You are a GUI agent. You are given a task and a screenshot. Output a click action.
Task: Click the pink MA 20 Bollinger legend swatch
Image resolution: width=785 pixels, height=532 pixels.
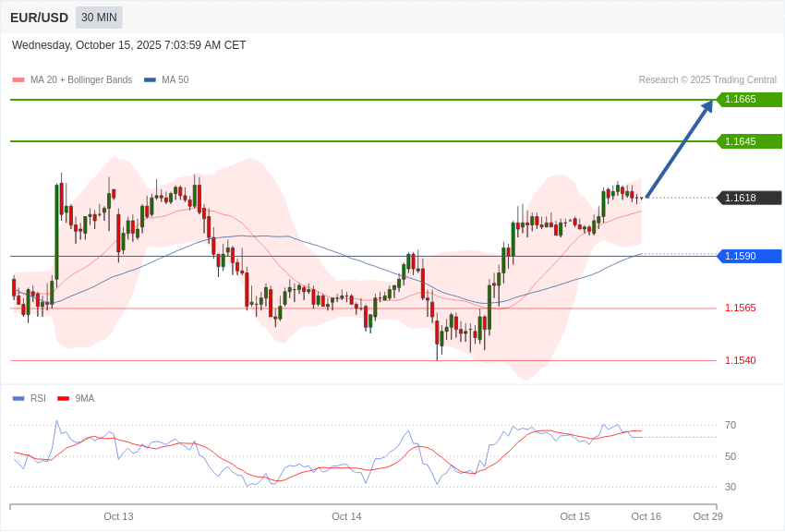[x=18, y=80]
